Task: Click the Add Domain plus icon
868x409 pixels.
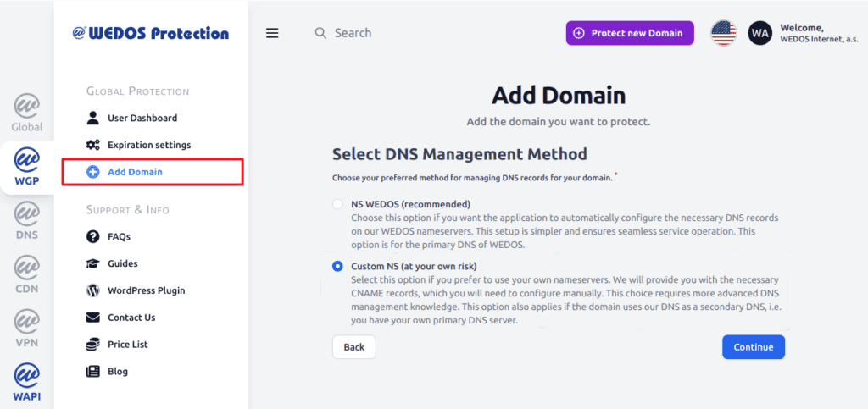Action: pyautogui.click(x=93, y=172)
